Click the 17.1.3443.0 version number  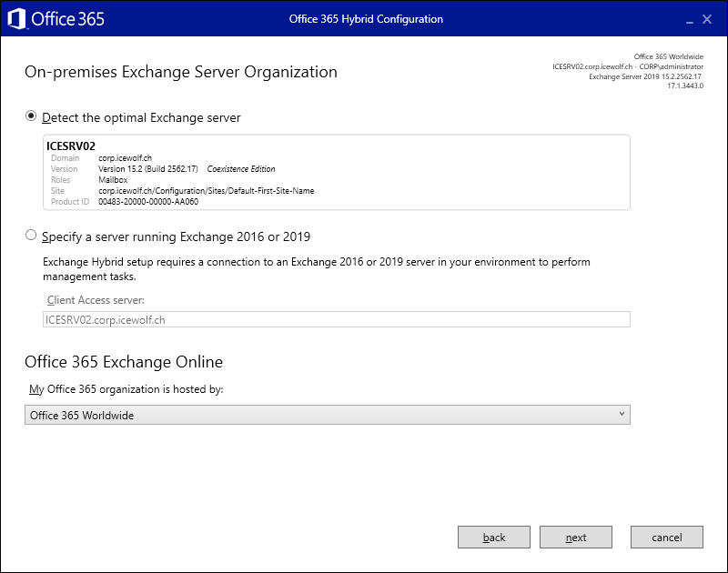(x=685, y=85)
